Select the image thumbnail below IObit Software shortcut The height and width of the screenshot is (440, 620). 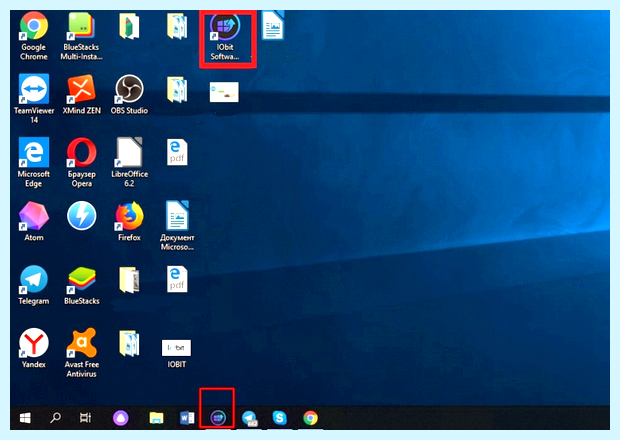pyautogui.click(x=224, y=92)
